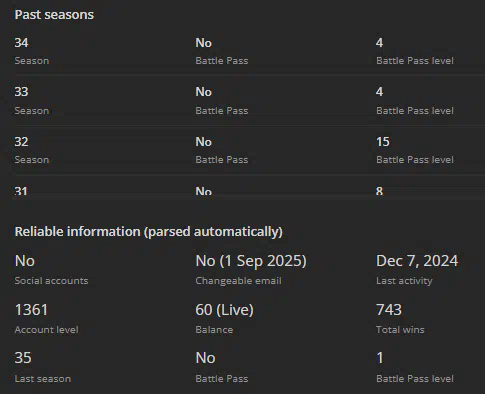Screen dimensions: 485x394
Task: Click the Last season value 35
Action: [23, 358]
